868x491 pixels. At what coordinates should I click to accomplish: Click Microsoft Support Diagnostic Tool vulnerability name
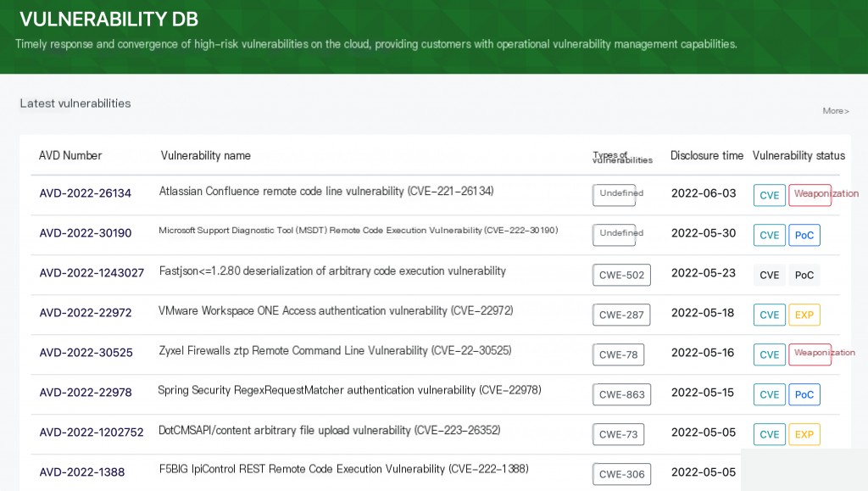359,231
